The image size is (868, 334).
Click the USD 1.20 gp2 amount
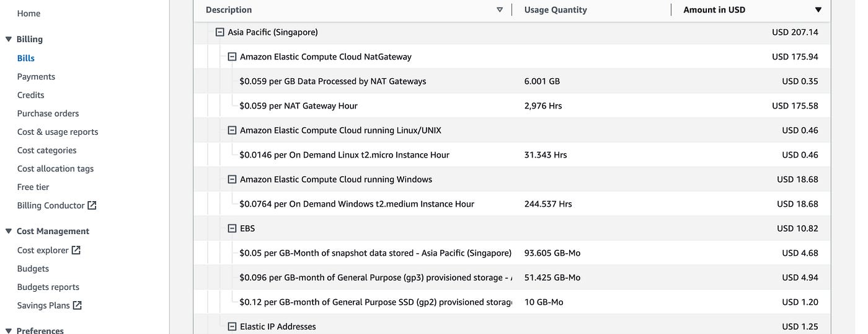click(800, 302)
